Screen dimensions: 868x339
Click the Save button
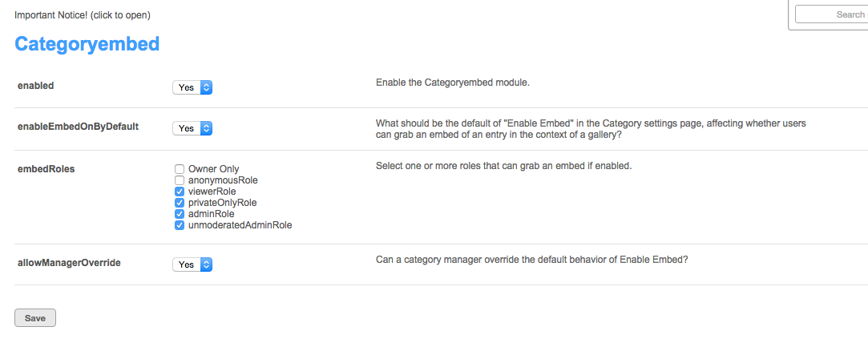click(x=35, y=318)
